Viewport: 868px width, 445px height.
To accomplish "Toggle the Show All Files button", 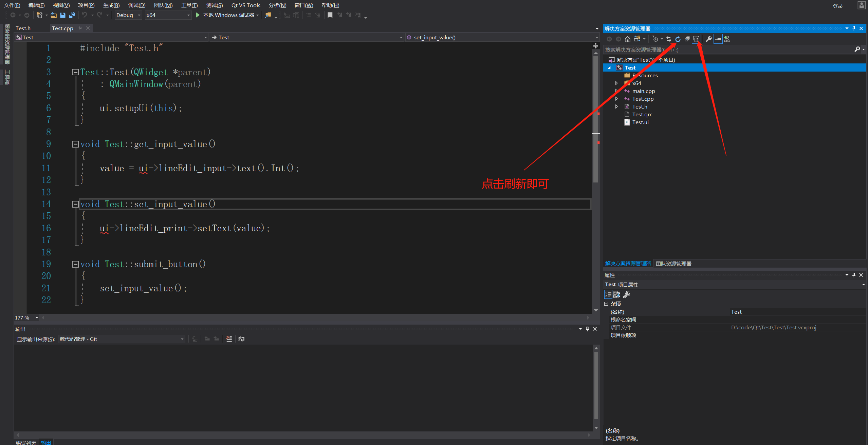I will click(x=696, y=39).
